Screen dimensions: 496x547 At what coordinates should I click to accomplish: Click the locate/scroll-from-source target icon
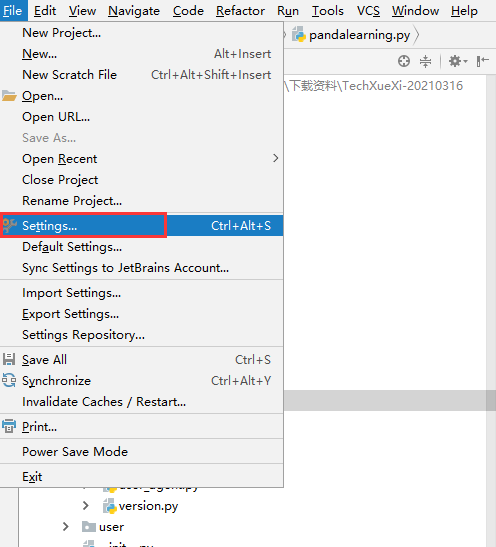coord(404,61)
